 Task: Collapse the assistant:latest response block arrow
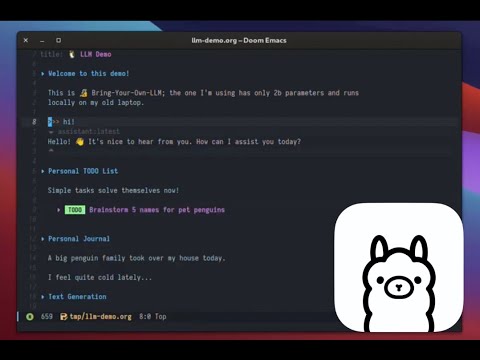pyautogui.click(x=51, y=132)
